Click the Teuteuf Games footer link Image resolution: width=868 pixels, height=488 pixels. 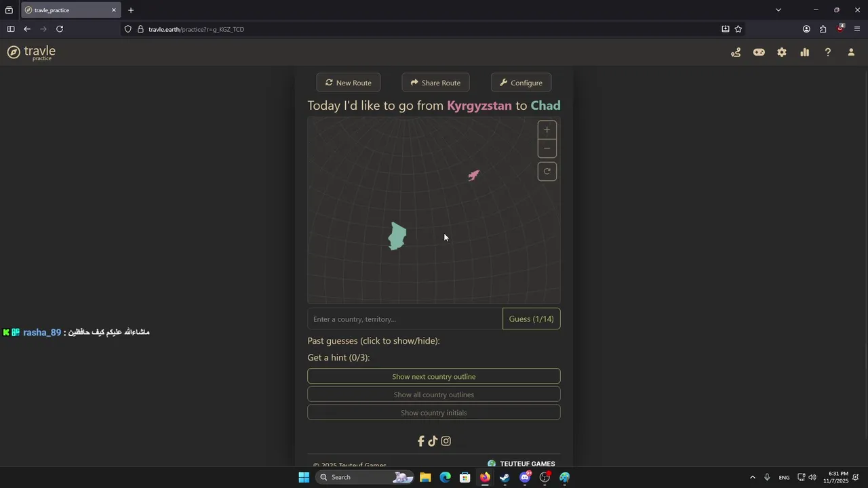pos(521,464)
